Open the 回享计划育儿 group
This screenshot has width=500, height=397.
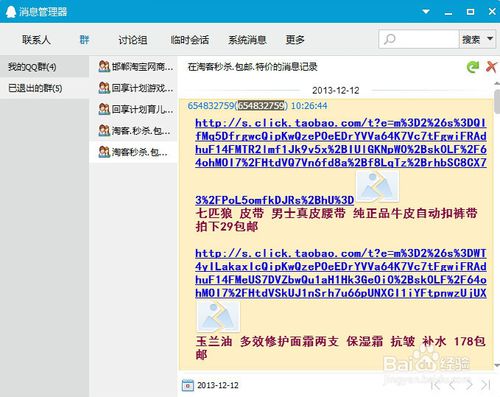[133, 109]
